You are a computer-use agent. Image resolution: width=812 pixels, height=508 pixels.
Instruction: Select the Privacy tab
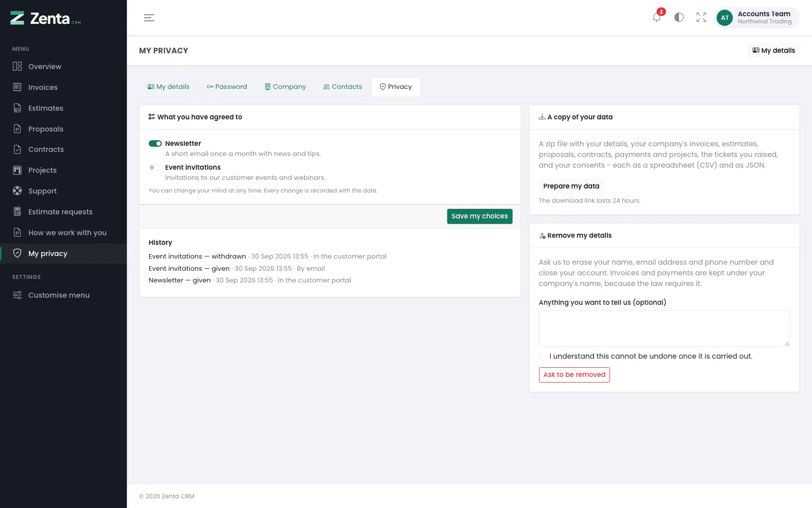pos(396,87)
